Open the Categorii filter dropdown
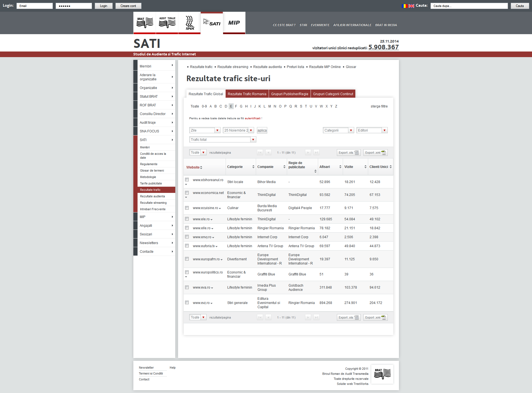The width and height of the screenshot is (532, 393). (x=338, y=130)
